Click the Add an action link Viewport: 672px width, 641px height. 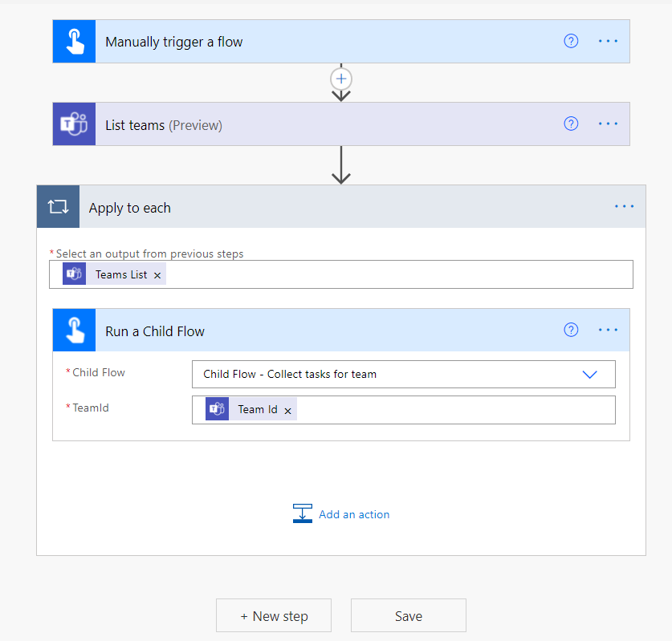tap(354, 514)
